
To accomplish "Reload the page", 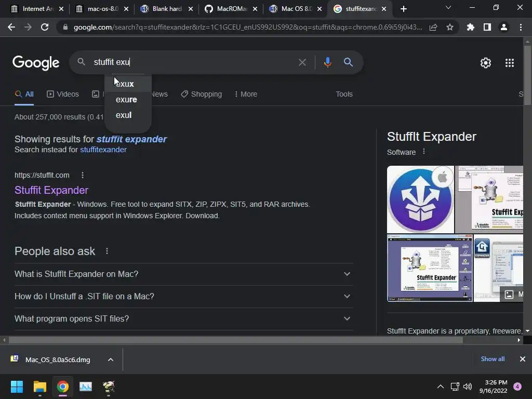I will click(x=45, y=27).
